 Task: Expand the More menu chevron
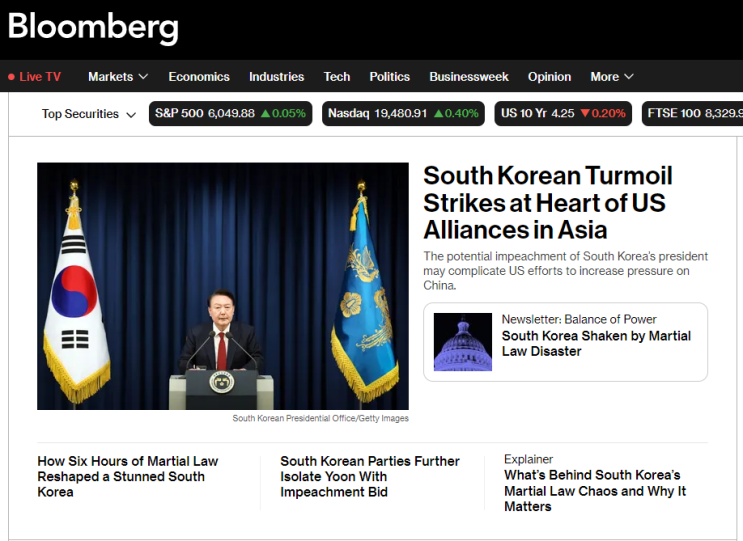629,77
